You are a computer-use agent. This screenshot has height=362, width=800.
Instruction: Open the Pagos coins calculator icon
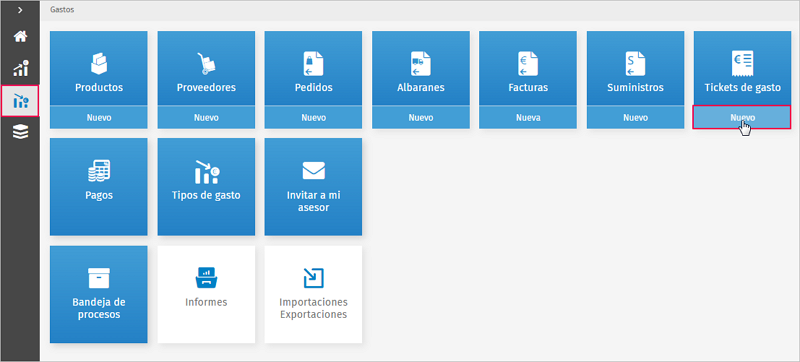click(x=99, y=171)
